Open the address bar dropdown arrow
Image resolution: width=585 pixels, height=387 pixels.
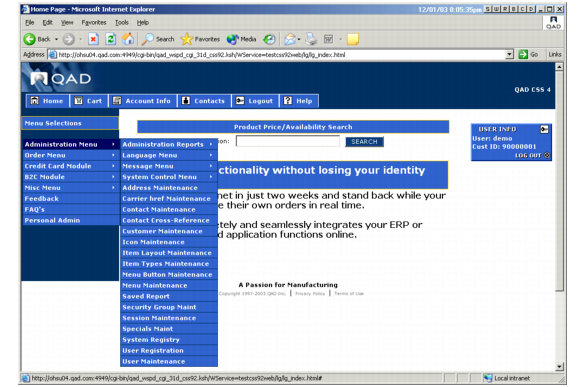pyautogui.click(x=509, y=54)
